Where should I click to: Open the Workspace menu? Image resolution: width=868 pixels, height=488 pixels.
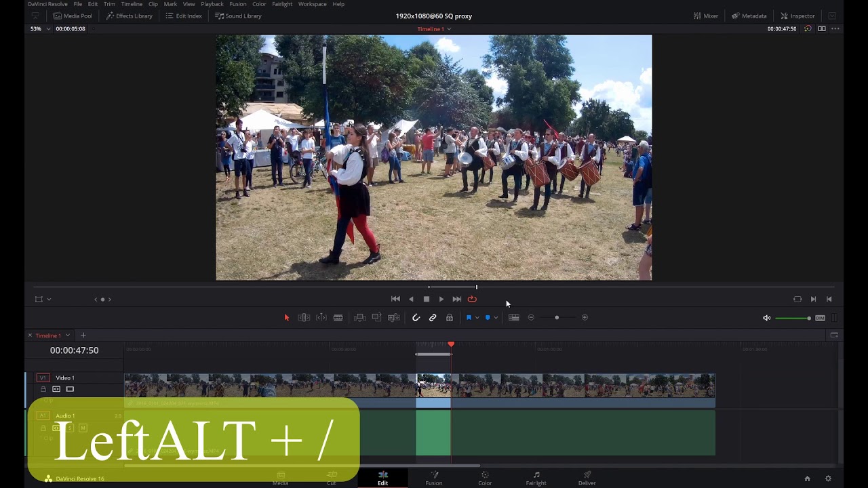tap(313, 4)
